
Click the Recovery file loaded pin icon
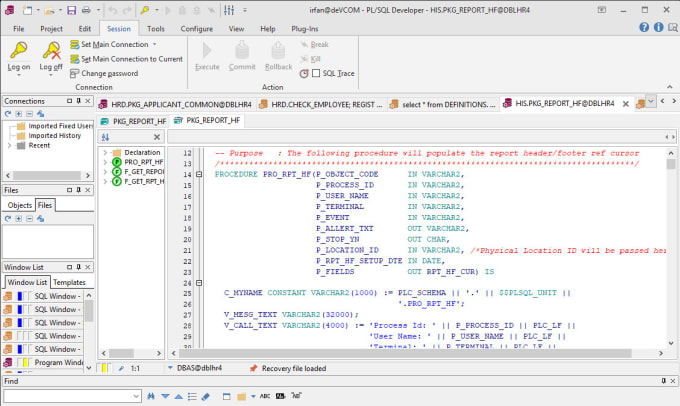coord(253,368)
